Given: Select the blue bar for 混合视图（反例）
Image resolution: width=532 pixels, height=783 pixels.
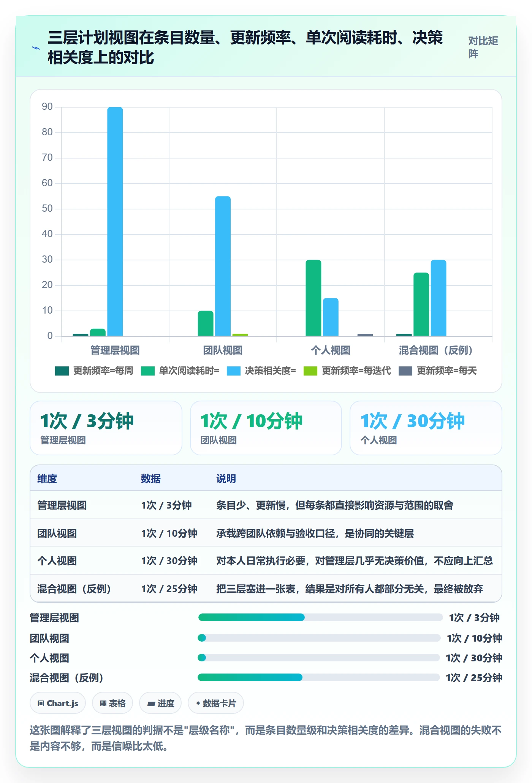Looking at the screenshot, I should point(439,298).
